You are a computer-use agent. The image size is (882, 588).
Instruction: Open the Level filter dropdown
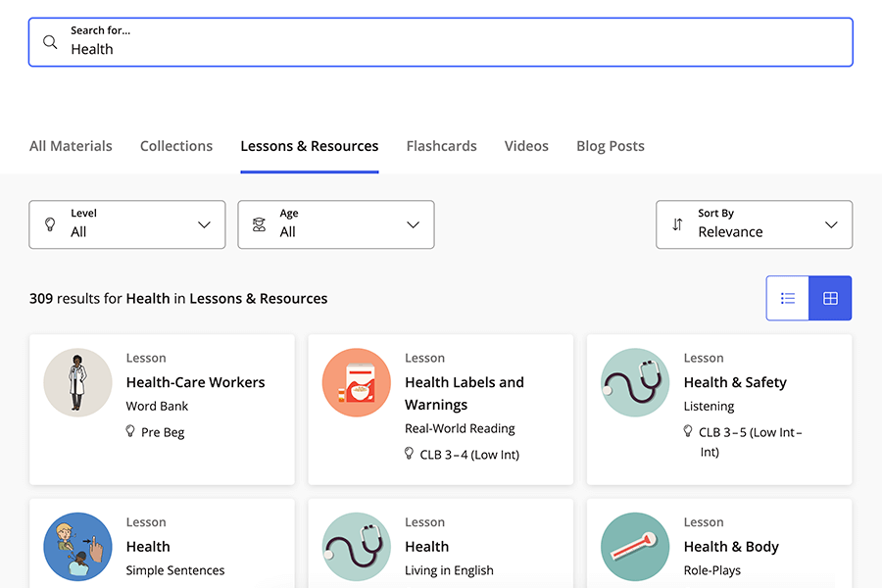point(126,224)
